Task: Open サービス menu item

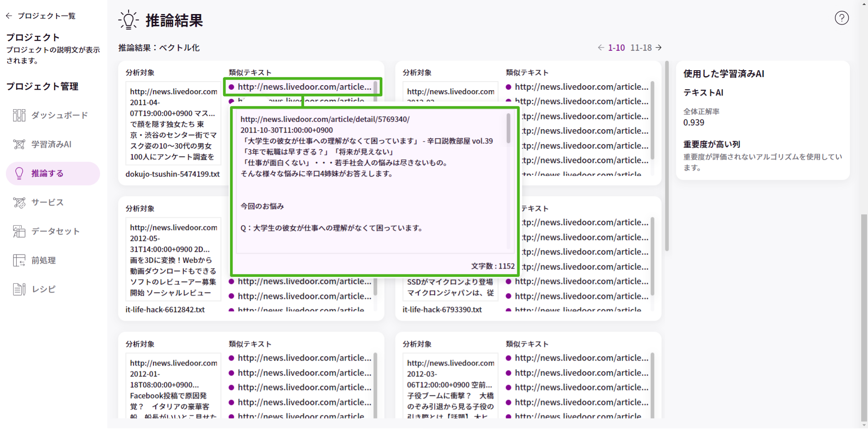Action: click(x=53, y=202)
